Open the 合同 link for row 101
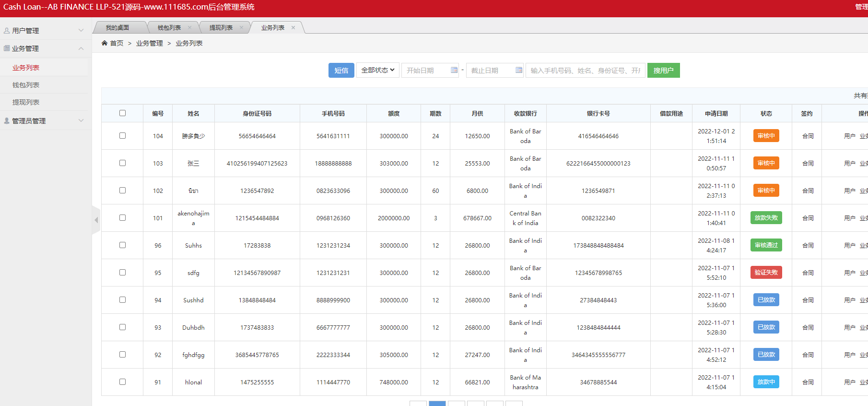868x406 pixels. click(x=808, y=218)
